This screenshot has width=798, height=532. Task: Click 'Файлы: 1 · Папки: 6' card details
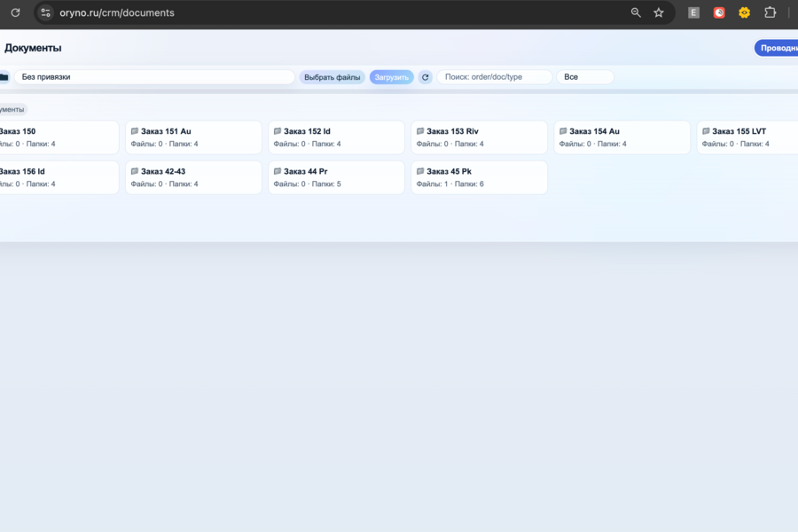[450, 184]
